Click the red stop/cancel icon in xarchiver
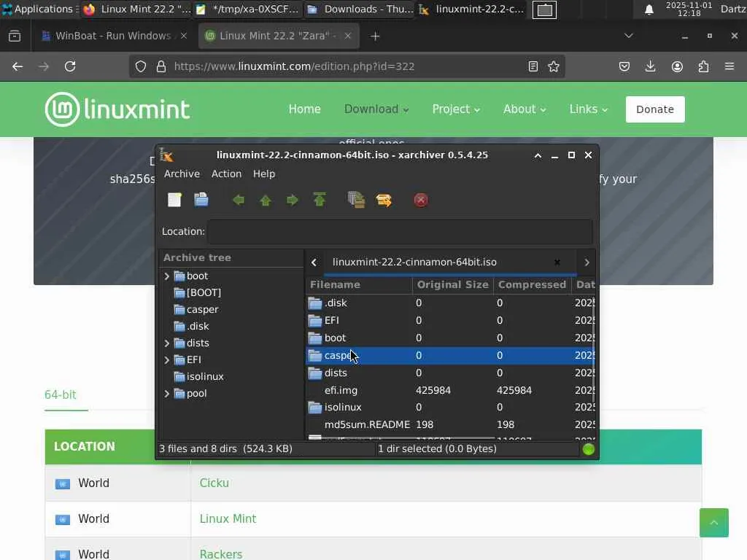747x560 pixels. pyautogui.click(x=421, y=200)
